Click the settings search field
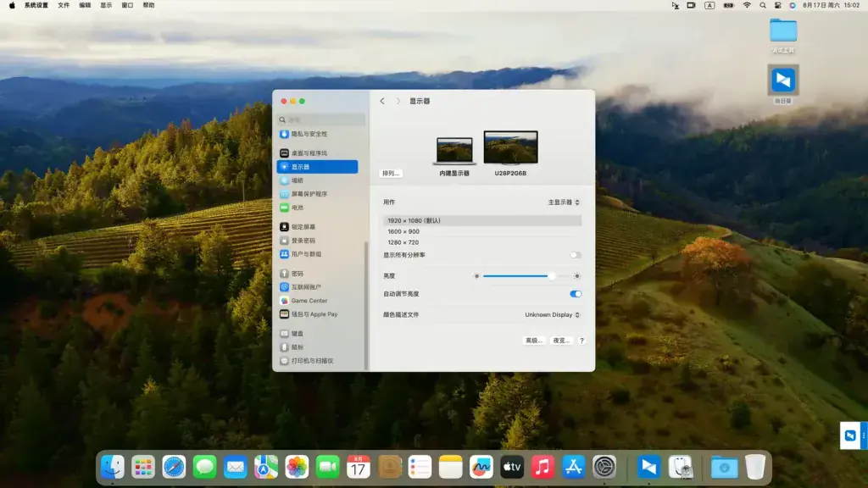The width and height of the screenshot is (868, 488). 321,119
